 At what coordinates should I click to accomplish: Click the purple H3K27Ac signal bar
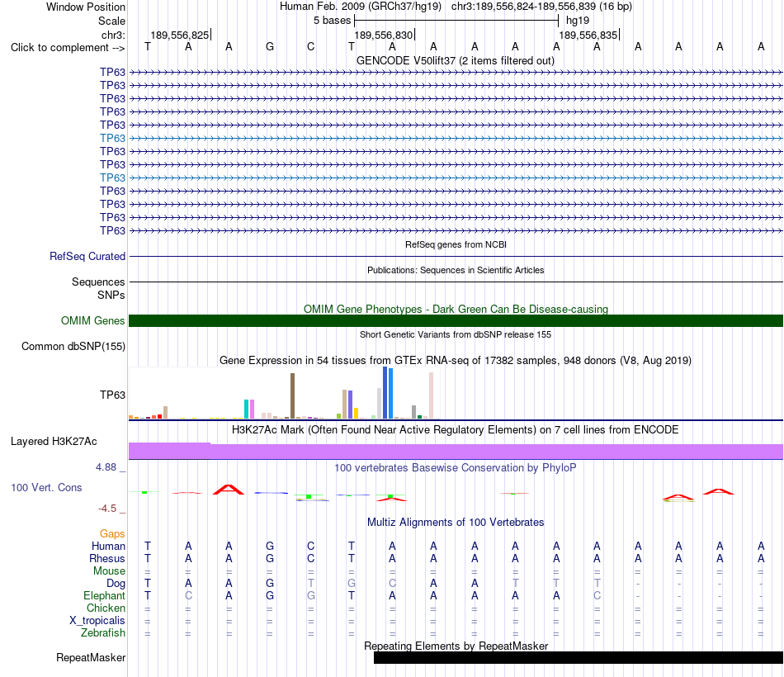pos(456,452)
